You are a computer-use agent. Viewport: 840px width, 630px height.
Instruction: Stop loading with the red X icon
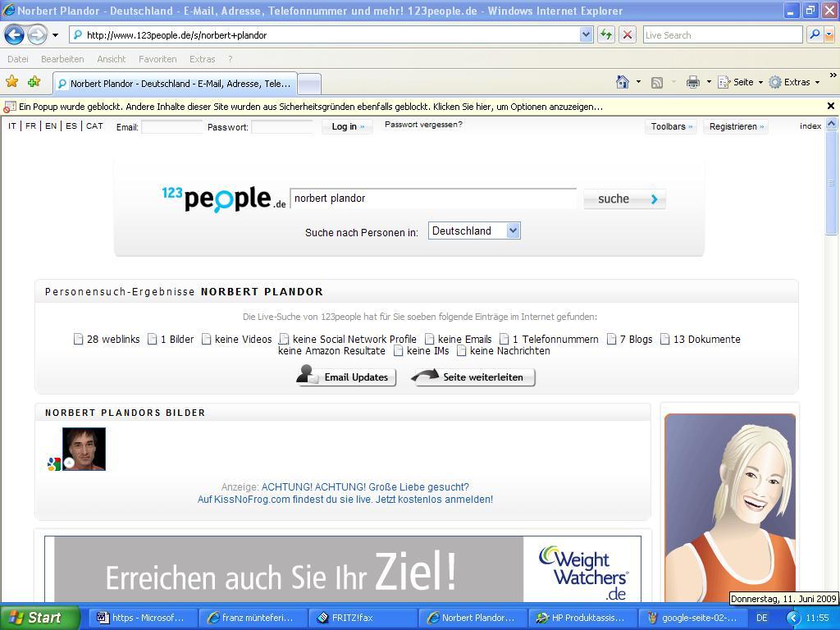(x=628, y=35)
